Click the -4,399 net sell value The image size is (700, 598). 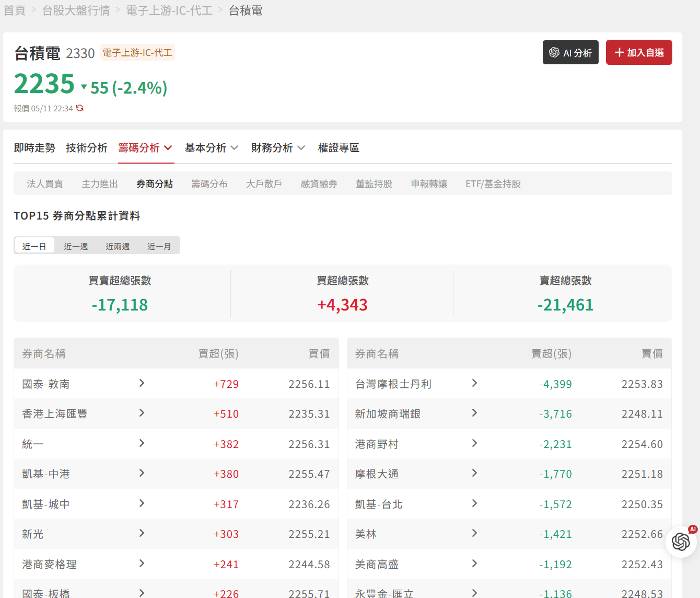pos(556,384)
